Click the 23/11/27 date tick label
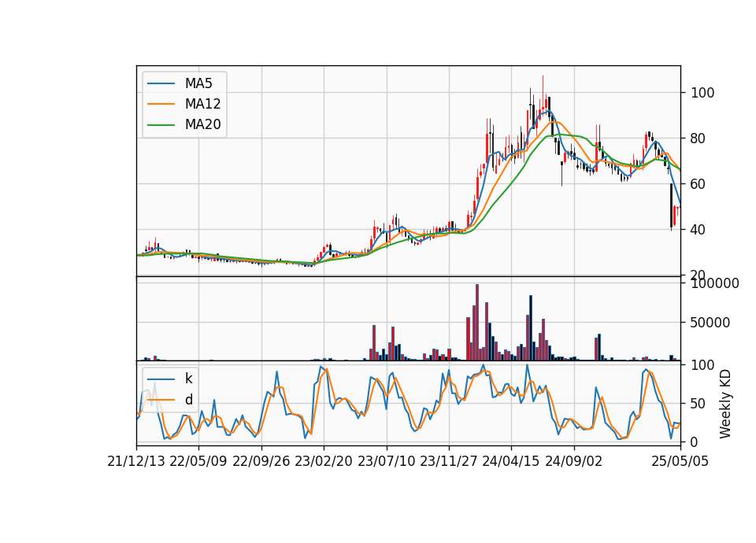The width and height of the screenshot is (756, 543). pyautogui.click(x=449, y=462)
